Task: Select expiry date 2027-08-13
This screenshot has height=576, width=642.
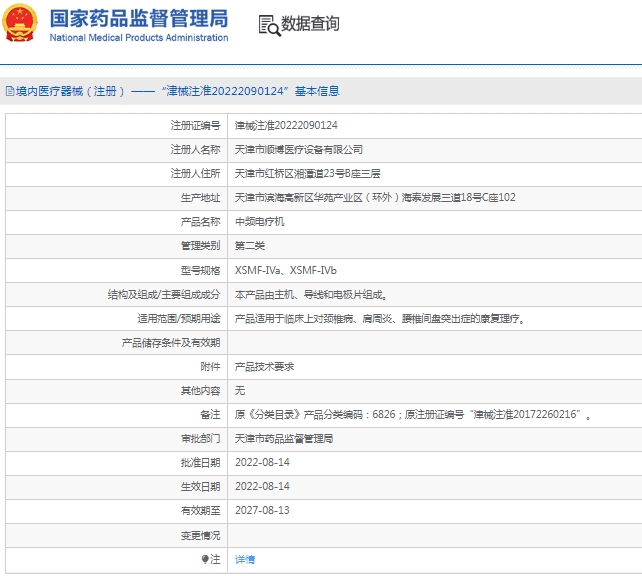Action: 262,510
